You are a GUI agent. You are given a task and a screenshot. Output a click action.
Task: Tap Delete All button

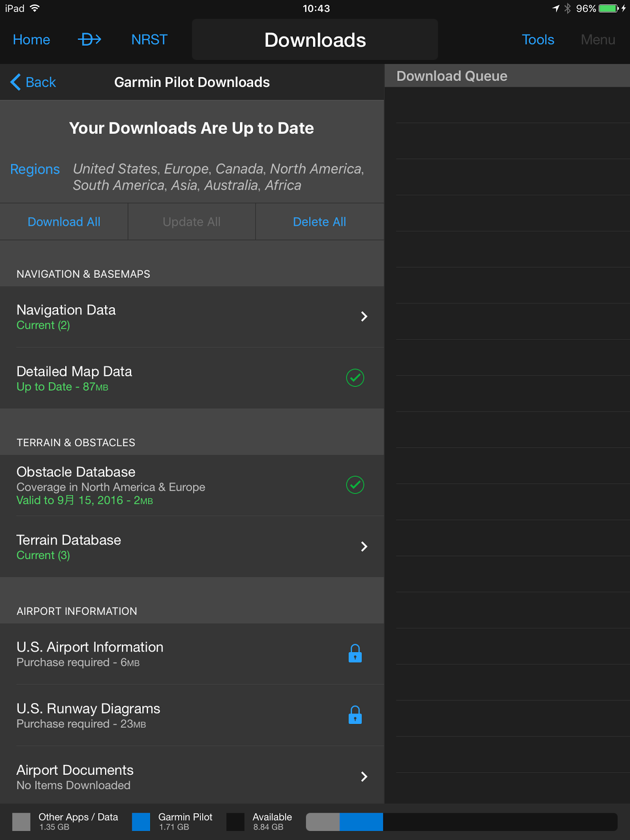point(320,222)
